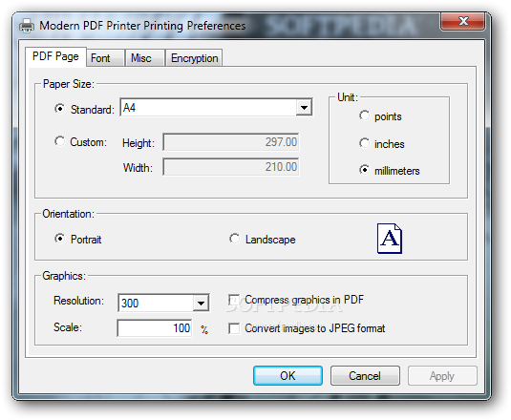Image resolution: width=511 pixels, height=420 pixels.
Task: Switch orientation to Landscape
Action: click(234, 239)
